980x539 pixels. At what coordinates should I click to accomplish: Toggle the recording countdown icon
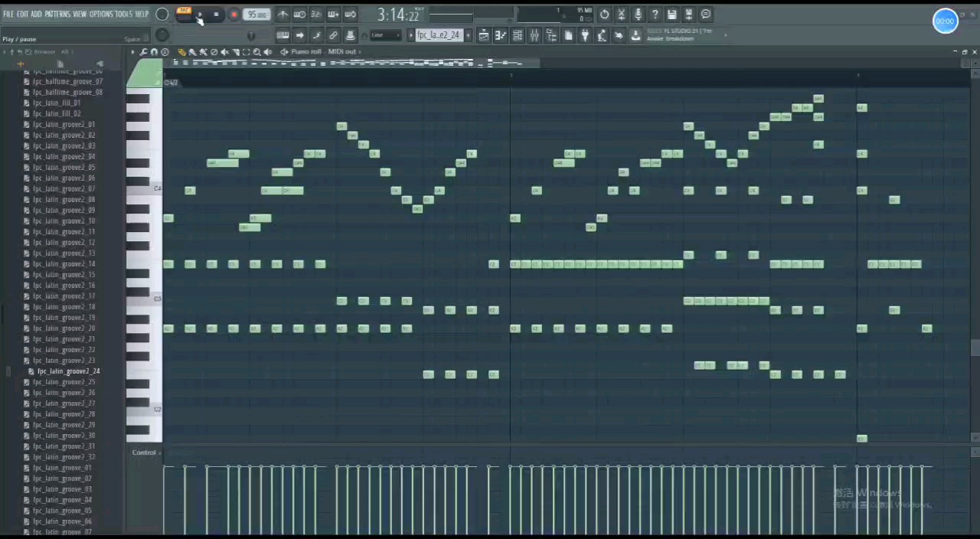click(x=317, y=15)
